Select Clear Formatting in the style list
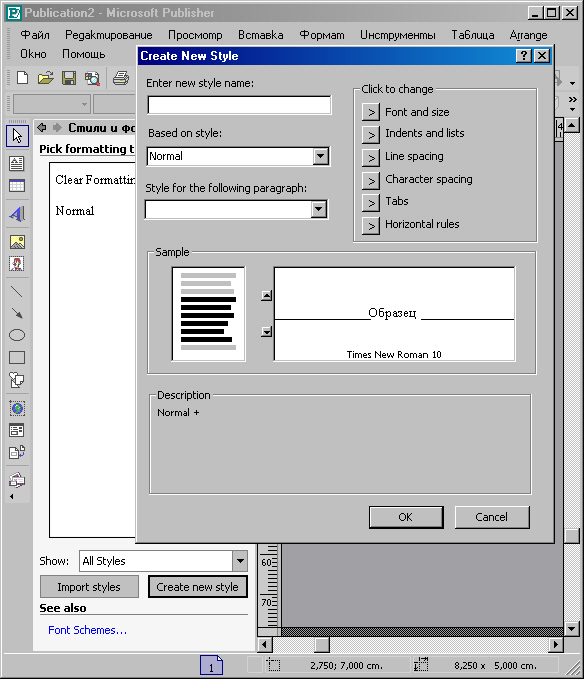Screen dimensions: 584x679 (x=95, y=180)
